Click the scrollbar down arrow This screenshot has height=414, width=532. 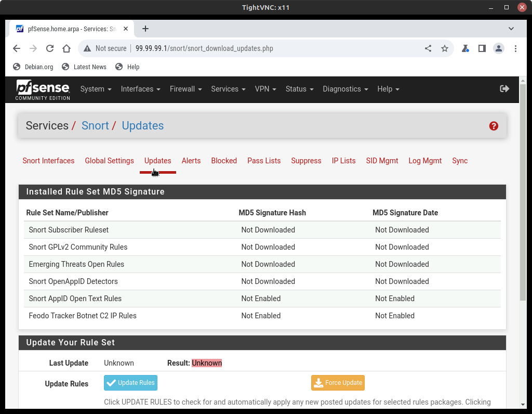pyautogui.click(x=523, y=405)
